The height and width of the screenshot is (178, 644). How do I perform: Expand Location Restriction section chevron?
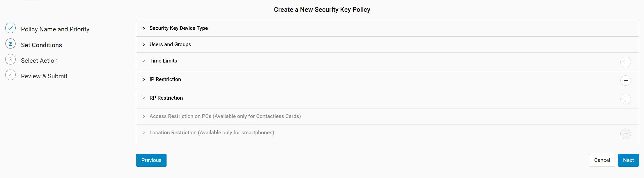pyautogui.click(x=144, y=133)
